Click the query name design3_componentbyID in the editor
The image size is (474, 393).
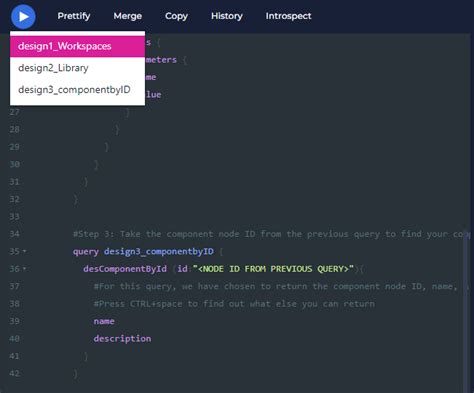159,251
